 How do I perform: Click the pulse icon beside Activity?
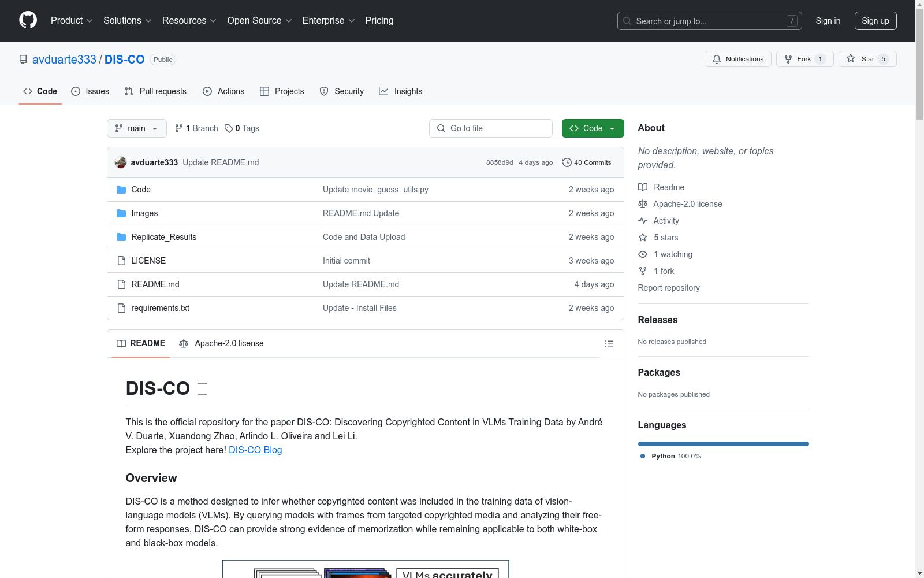(x=643, y=221)
